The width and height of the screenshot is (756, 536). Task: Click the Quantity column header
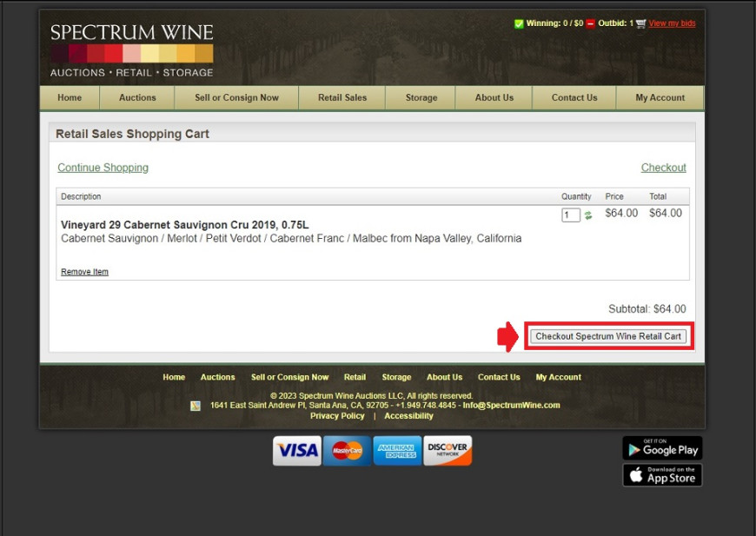[x=576, y=196]
